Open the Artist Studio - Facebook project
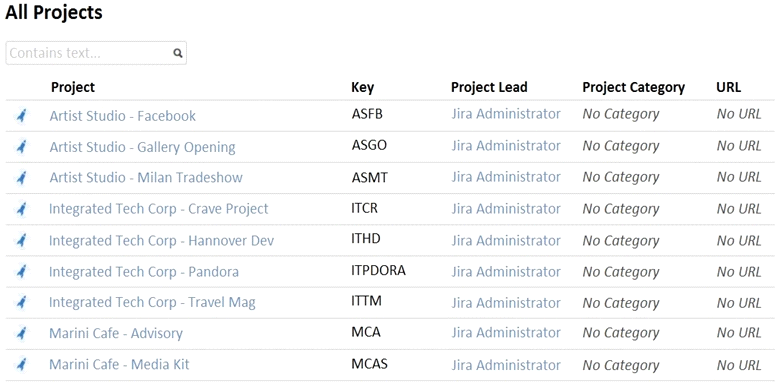The height and width of the screenshot is (386, 782). point(123,116)
